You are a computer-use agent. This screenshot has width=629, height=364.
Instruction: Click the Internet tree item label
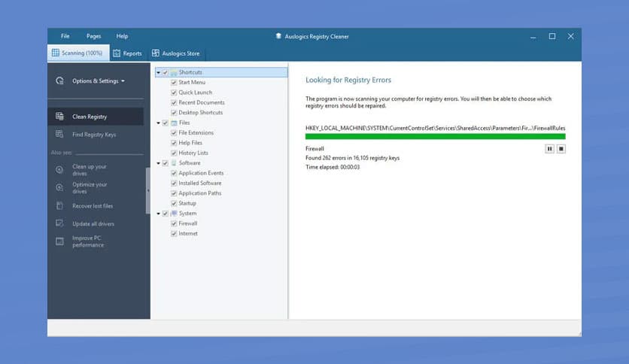(x=188, y=233)
